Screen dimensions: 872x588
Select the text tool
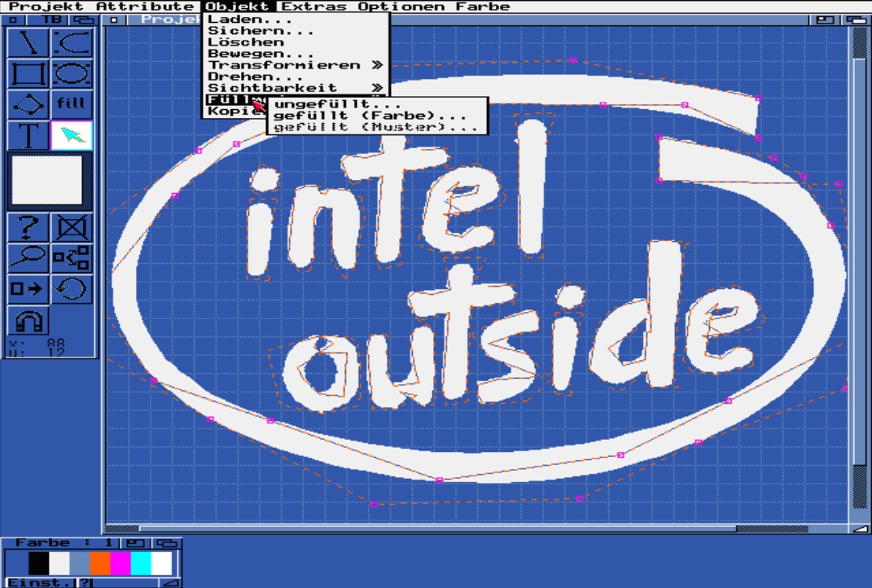click(x=28, y=135)
